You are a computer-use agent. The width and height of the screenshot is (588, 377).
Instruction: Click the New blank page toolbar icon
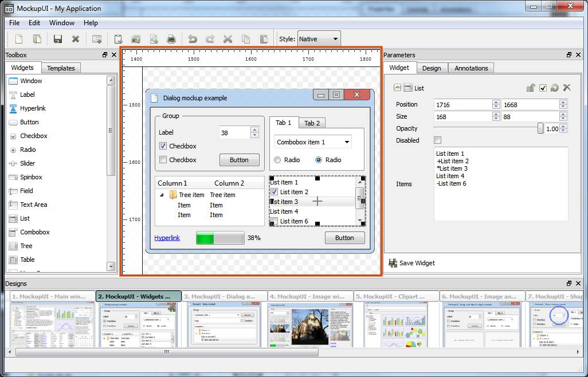click(x=19, y=39)
